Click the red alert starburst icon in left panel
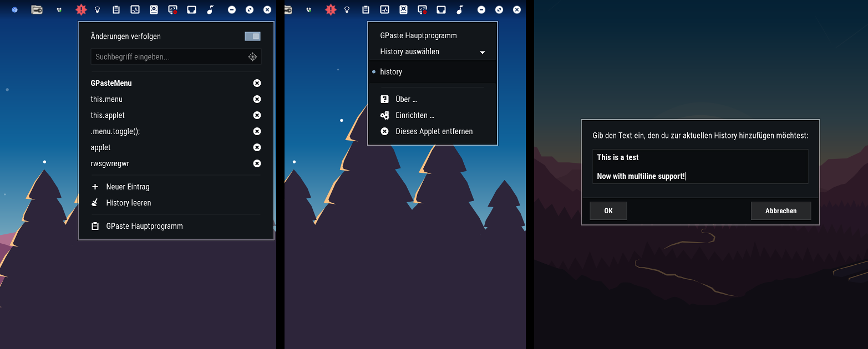 tap(82, 9)
